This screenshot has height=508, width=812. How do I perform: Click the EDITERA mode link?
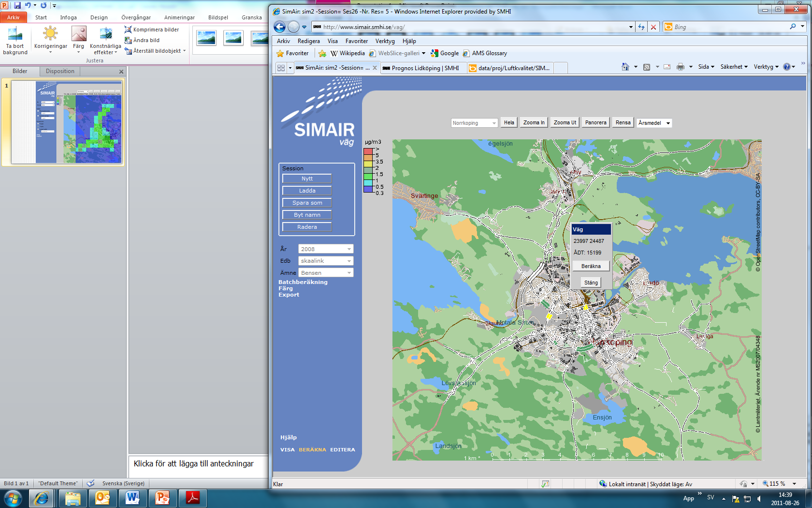[342, 449]
